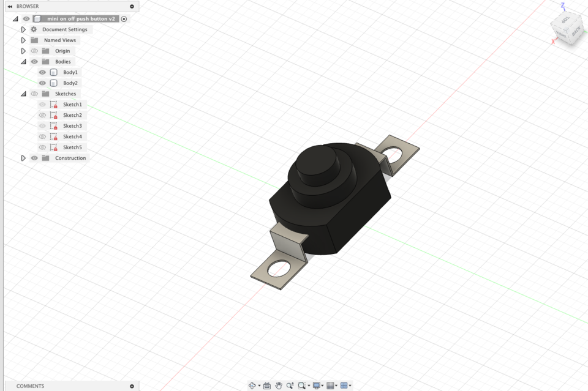
Task: Toggle visibility of Body2
Action: pos(42,83)
